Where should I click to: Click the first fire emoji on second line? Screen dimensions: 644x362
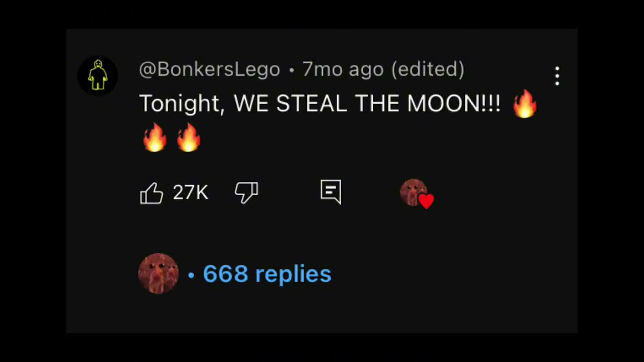click(154, 137)
